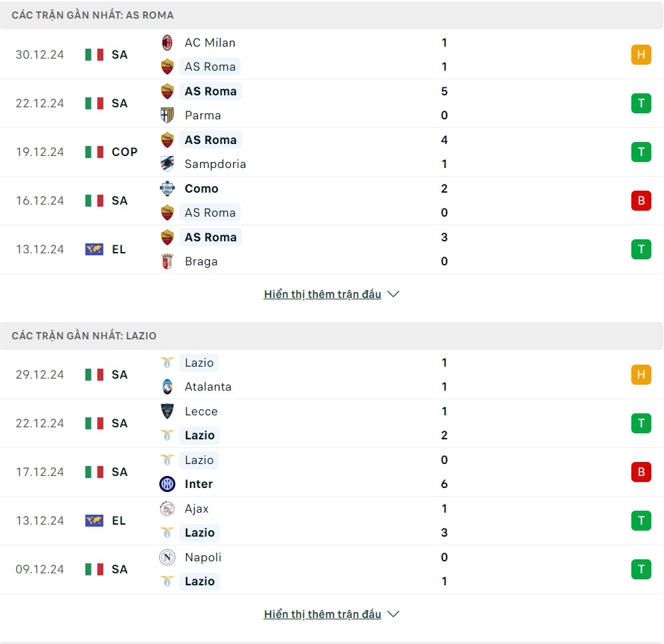Click the Napoli club crest

coord(167,557)
